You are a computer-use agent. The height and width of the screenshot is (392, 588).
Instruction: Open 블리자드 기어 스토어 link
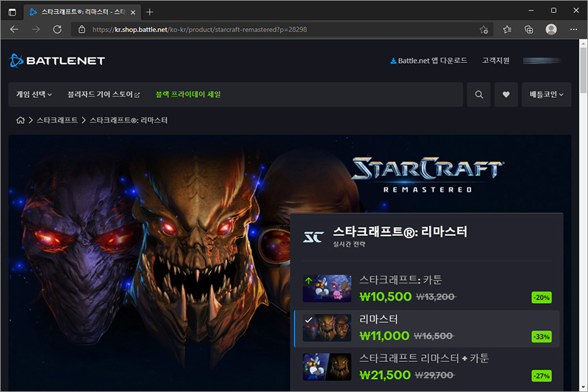pyautogui.click(x=103, y=94)
